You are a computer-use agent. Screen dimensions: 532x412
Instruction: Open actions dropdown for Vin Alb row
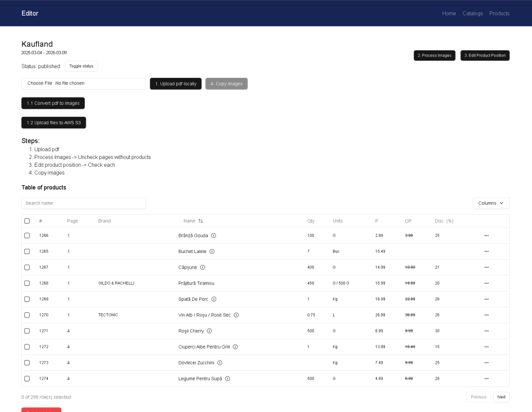(x=486, y=315)
